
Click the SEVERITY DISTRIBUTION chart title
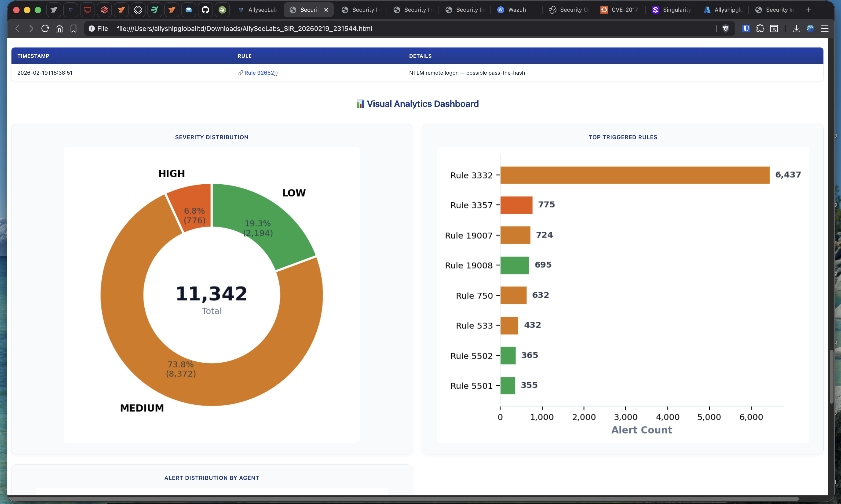click(212, 137)
